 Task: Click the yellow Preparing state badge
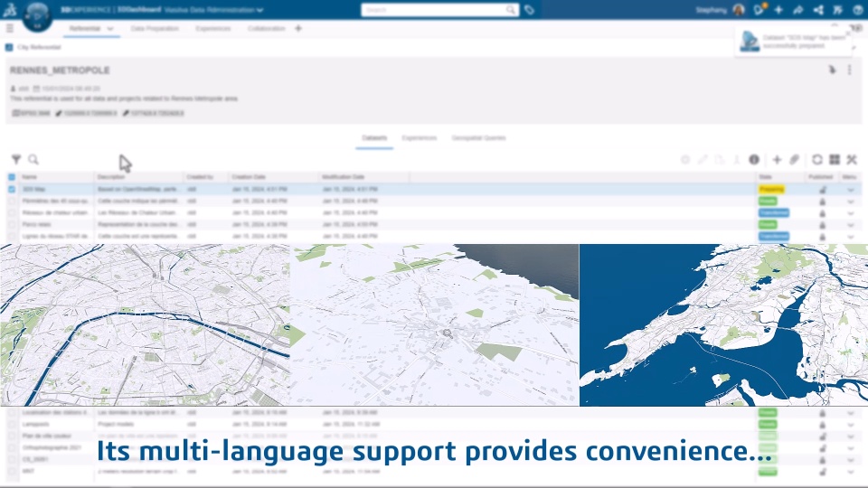771,189
